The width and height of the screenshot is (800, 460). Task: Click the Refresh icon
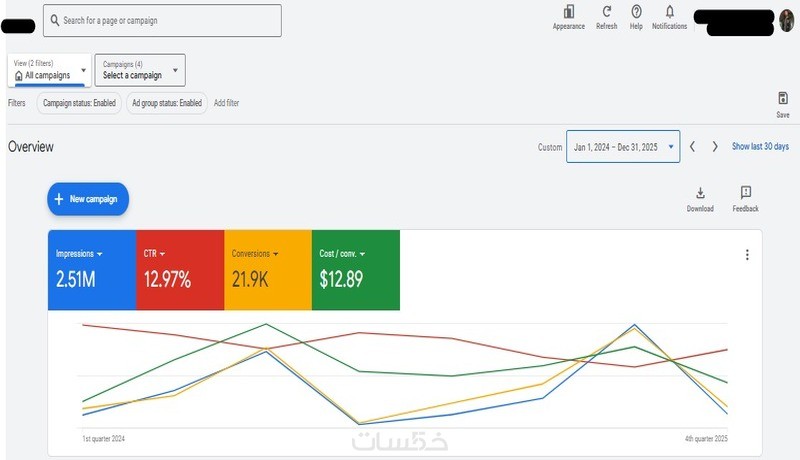tap(606, 13)
